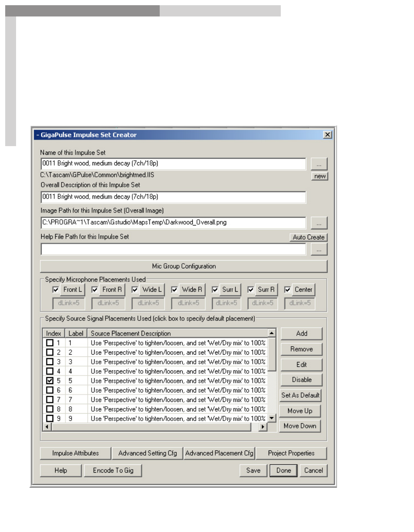Uncheck the default placement box at index 5
This screenshot has width=414, height=532.
coord(50,381)
